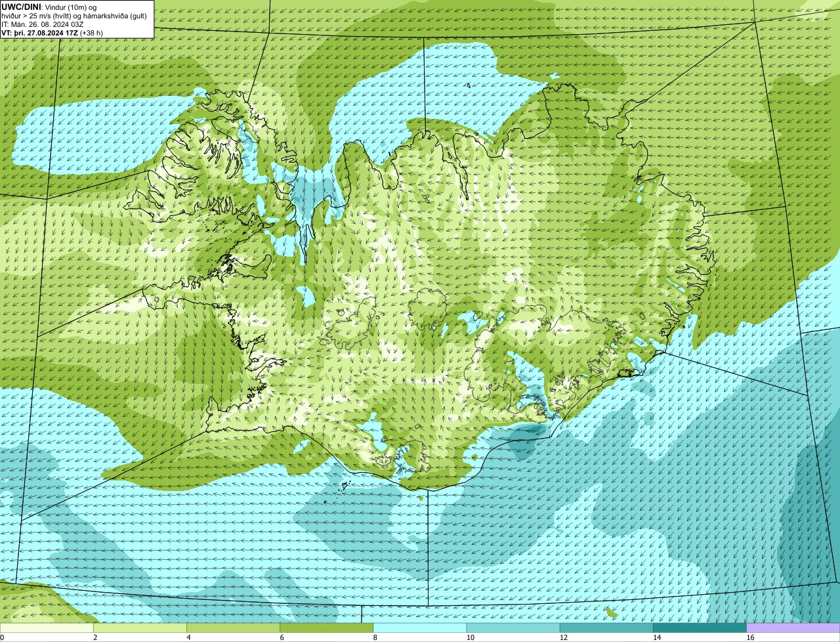Click the olive green 6–8 legend swatch

pos(327,628)
